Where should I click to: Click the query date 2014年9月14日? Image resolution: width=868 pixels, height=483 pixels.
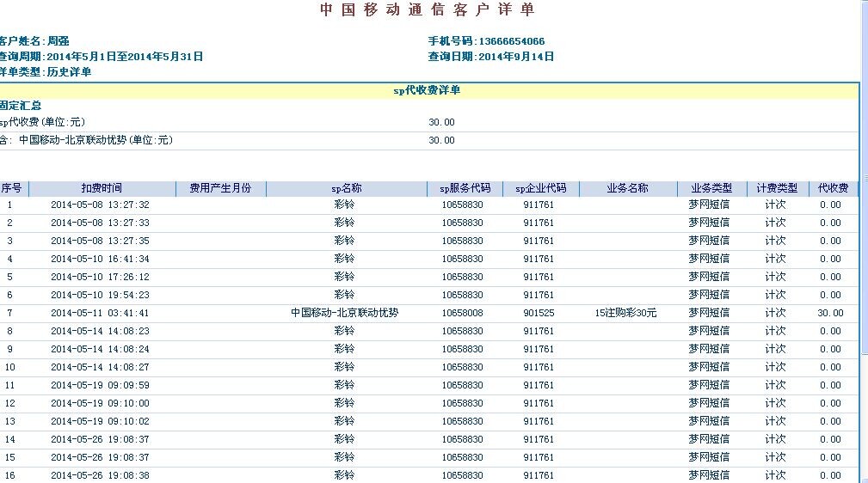coord(516,57)
